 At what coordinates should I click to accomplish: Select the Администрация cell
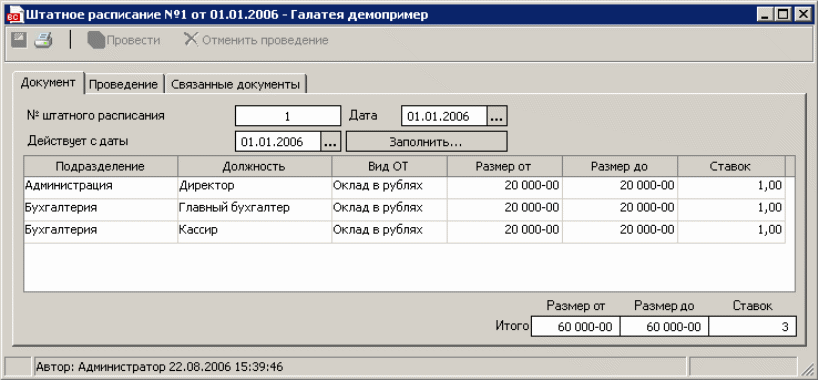(x=100, y=186)
